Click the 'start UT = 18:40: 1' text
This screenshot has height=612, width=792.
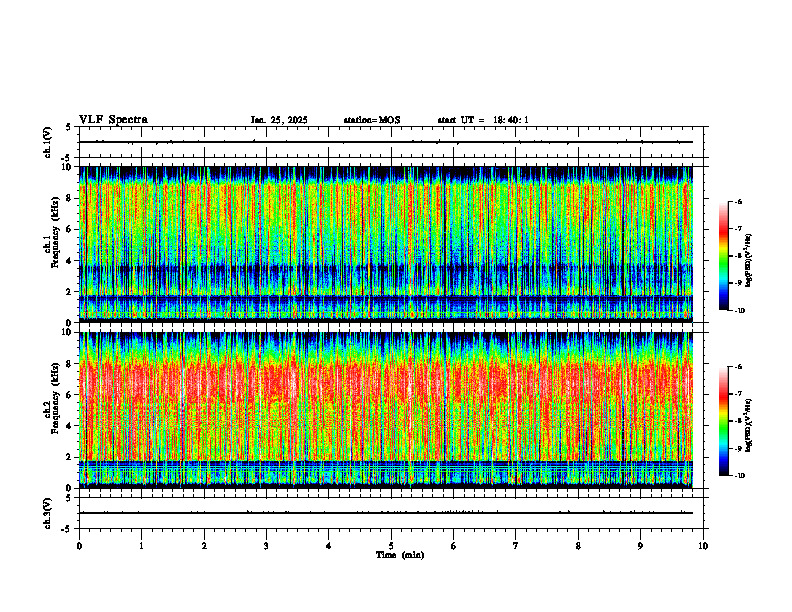[x=483, y=120]
